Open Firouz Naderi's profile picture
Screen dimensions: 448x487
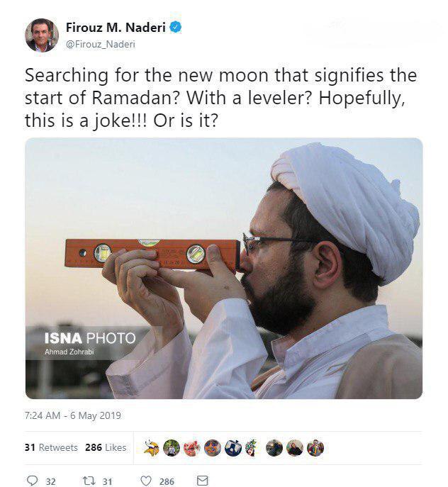point(42,35)
